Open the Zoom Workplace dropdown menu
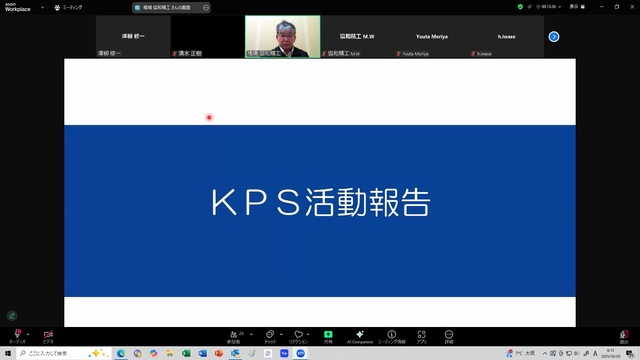Screen dimensions: 640x360 42,7
